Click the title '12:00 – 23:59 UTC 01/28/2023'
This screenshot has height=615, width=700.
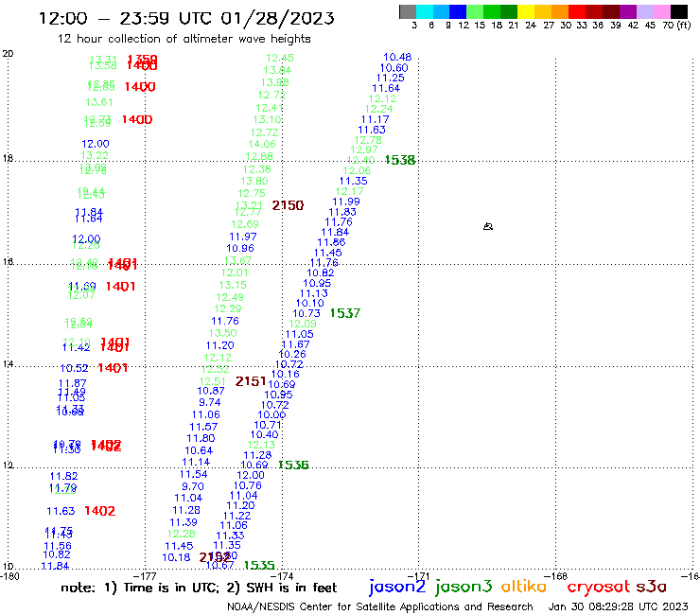pyautogui.click(x=186, y=18)
